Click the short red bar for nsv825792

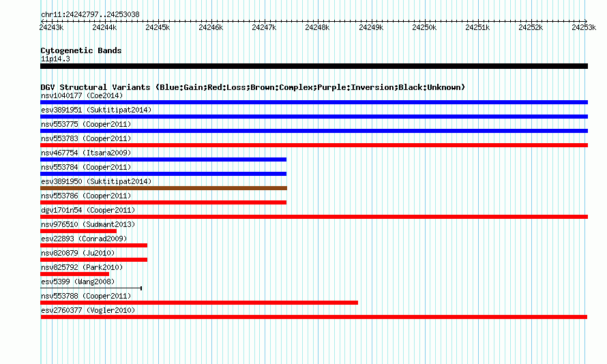(75, 274)
